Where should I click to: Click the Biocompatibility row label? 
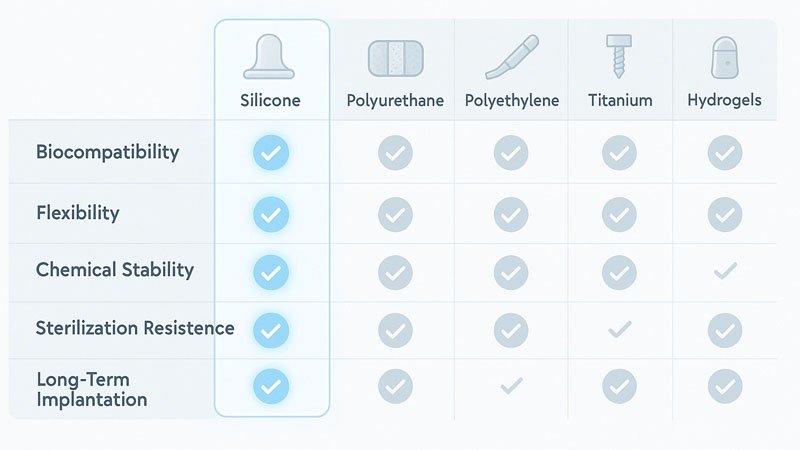[107, 152]
